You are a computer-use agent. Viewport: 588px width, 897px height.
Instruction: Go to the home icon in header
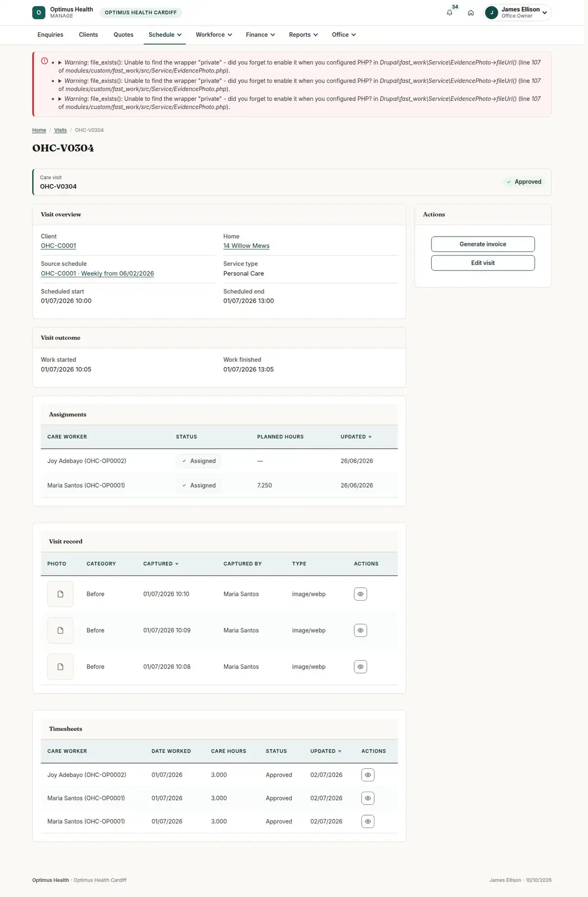coord(470,13)
